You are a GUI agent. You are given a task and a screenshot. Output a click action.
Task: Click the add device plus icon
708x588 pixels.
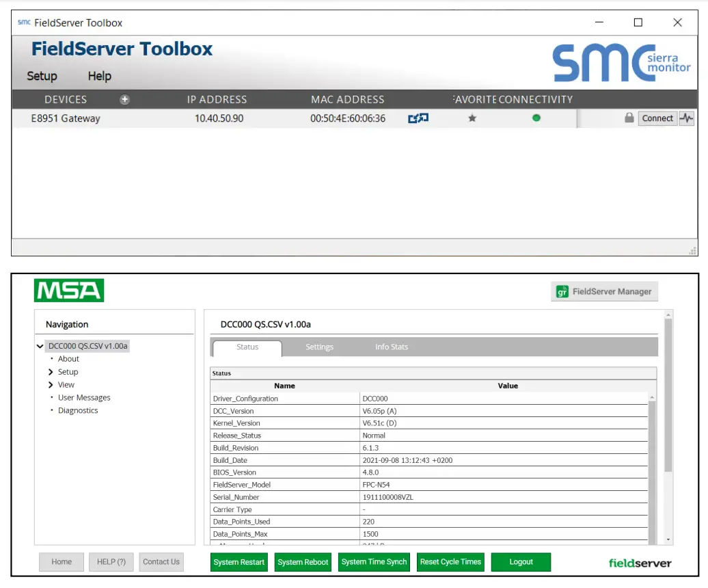click(124, 99)
